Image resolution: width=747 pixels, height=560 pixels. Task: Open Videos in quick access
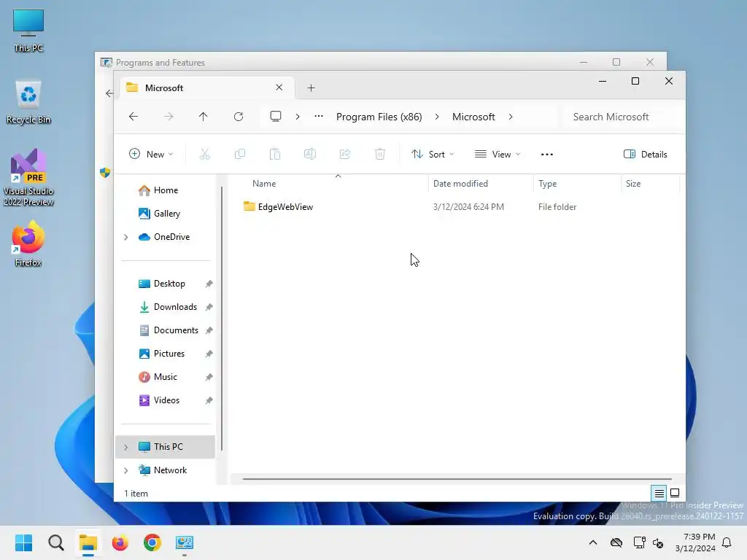coord(166,400)
